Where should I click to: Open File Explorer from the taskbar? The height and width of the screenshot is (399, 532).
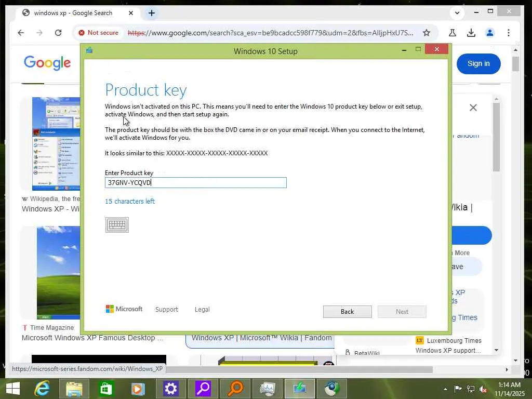click(x=74, y=389)
